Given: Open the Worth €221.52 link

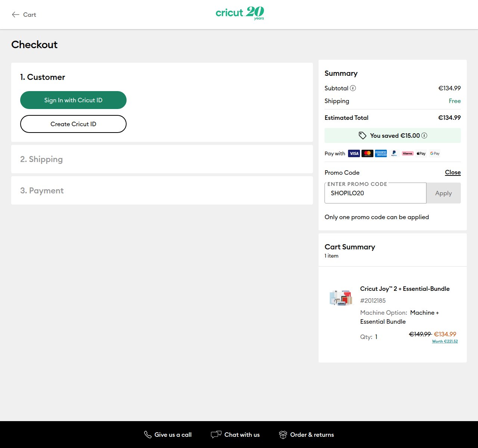Looking at the screenshot, I should coord(445,341).
